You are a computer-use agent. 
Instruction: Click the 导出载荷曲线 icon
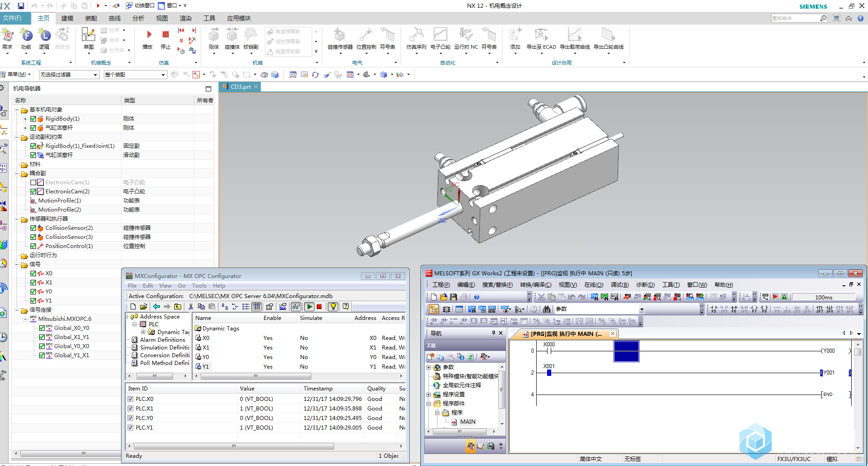[574, 35]
